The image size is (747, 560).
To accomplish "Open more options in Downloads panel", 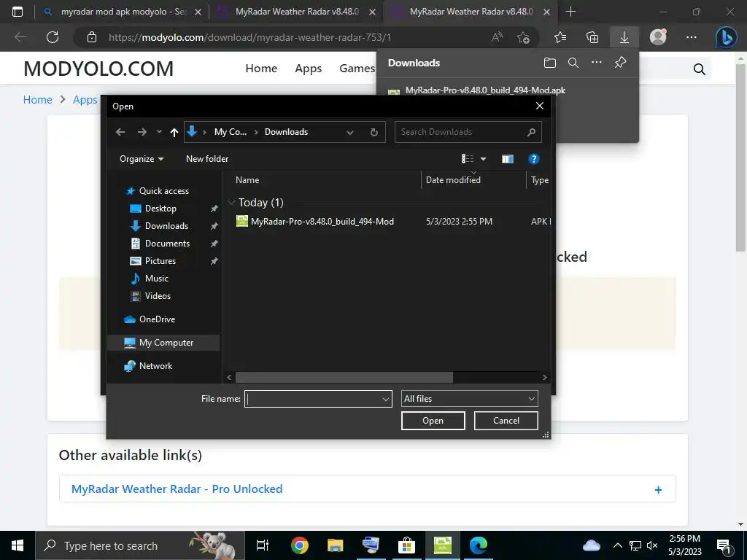I will (x=597, y=63).
